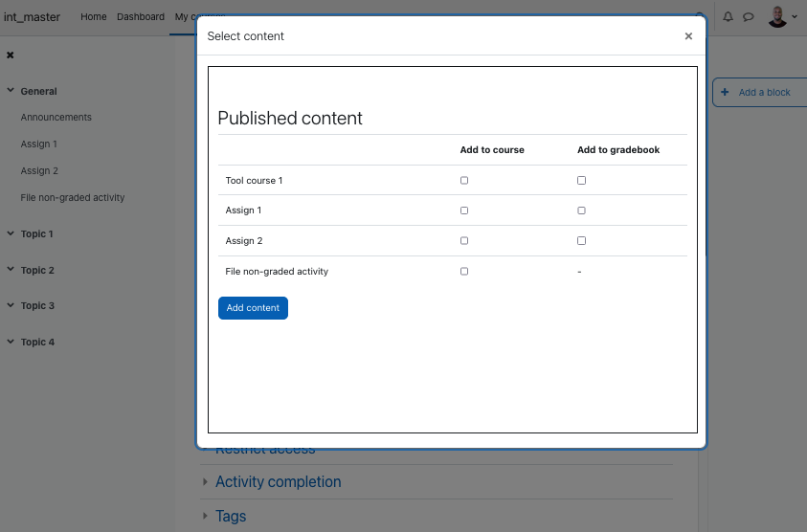Expand the Tags section
The image size is (807, 532).
231,516
